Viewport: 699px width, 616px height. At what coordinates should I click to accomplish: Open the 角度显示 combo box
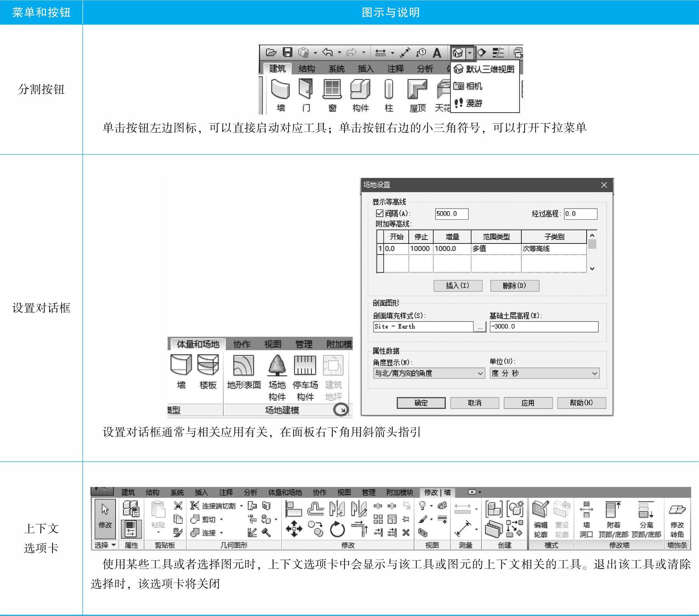pyautogui.click(x=429, y=373)
